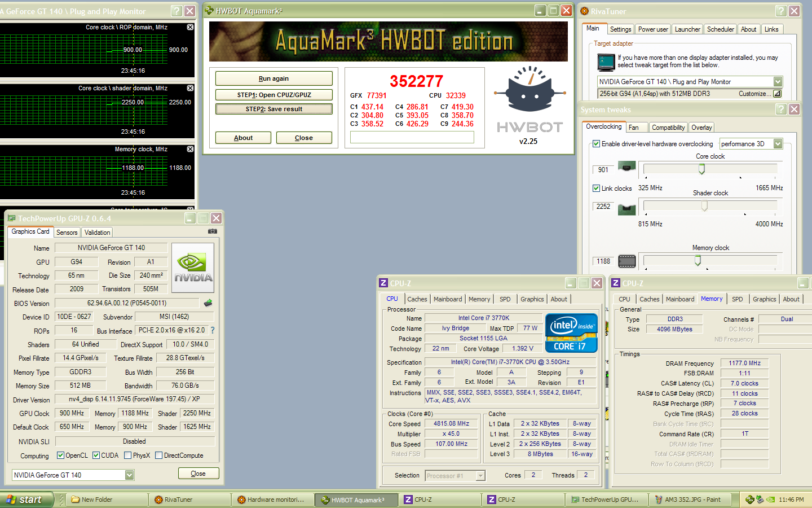Open the Power user tab in RivaTuner
812x508 pixels.
(653, 29)
